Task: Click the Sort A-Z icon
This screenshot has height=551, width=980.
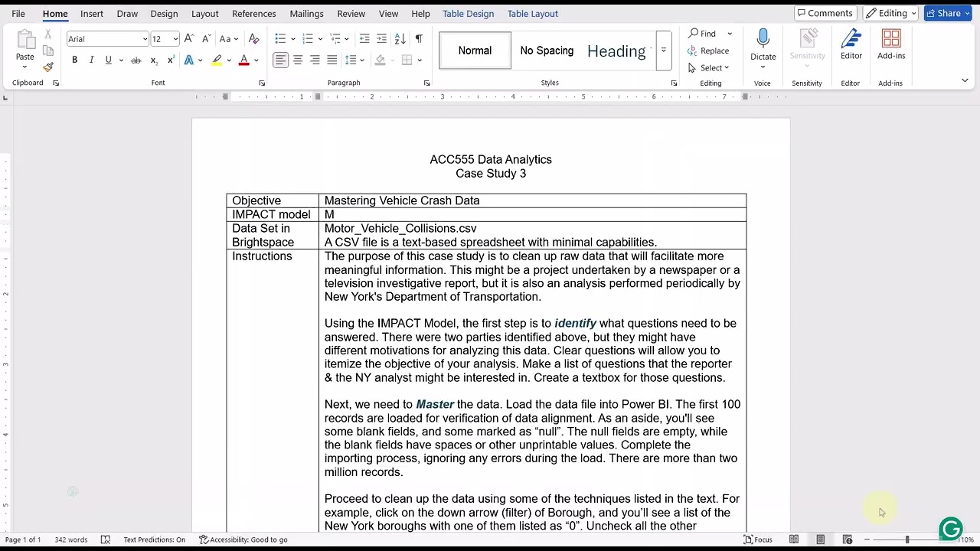Action: click(400, 38)
